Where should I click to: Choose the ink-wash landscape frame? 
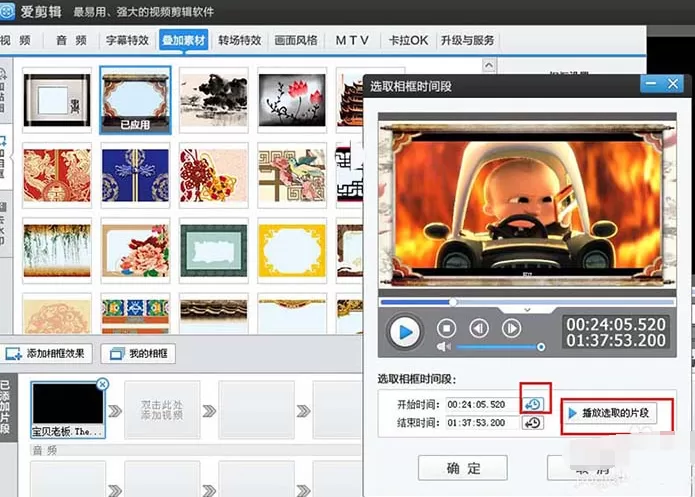(x=214, y=100)
